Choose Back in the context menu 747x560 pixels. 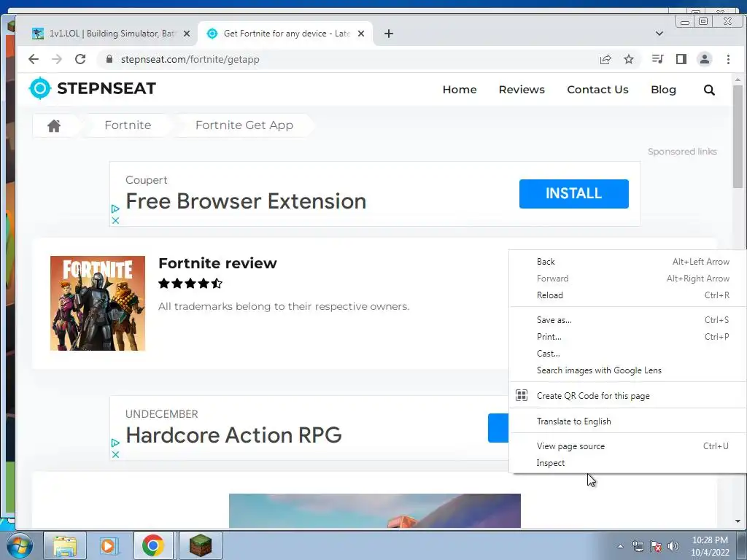[x=627, y=262]
